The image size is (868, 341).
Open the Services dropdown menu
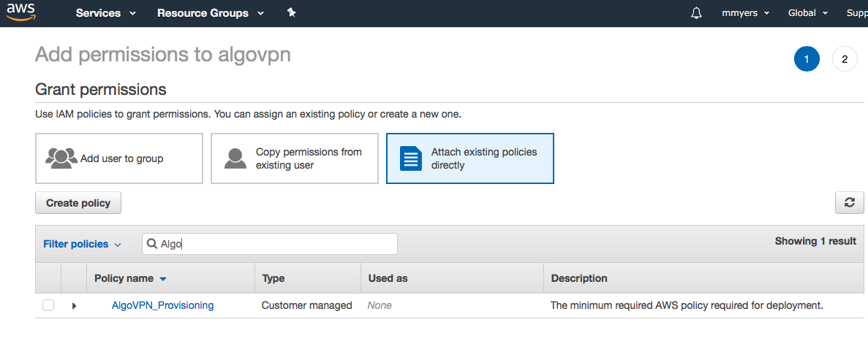(106, 13)
